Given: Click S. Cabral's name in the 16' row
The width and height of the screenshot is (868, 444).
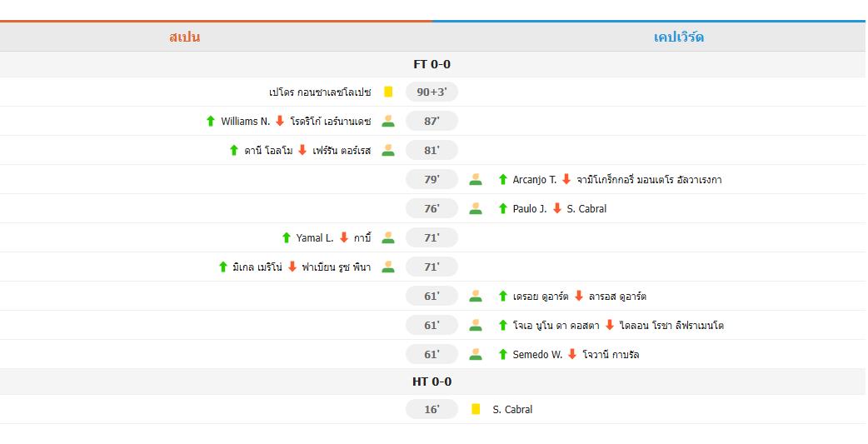Looking at the screenshot, I should point(512,410).
